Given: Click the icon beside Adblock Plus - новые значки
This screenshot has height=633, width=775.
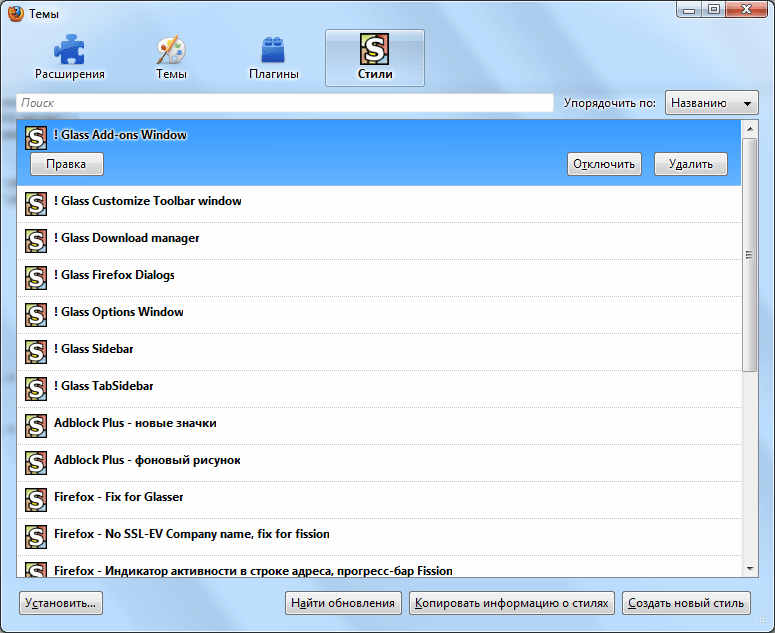Looking at the screenshot, I should [36, 425].
